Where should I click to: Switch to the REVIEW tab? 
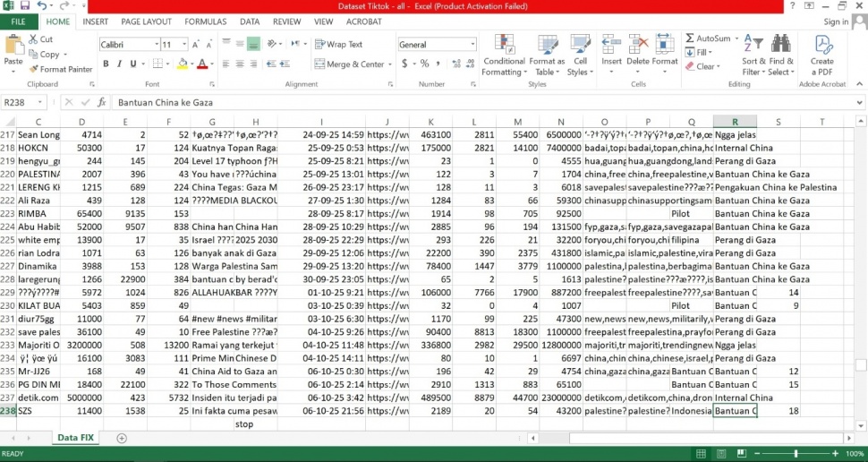pyautogui.click(x=286, y=21)
